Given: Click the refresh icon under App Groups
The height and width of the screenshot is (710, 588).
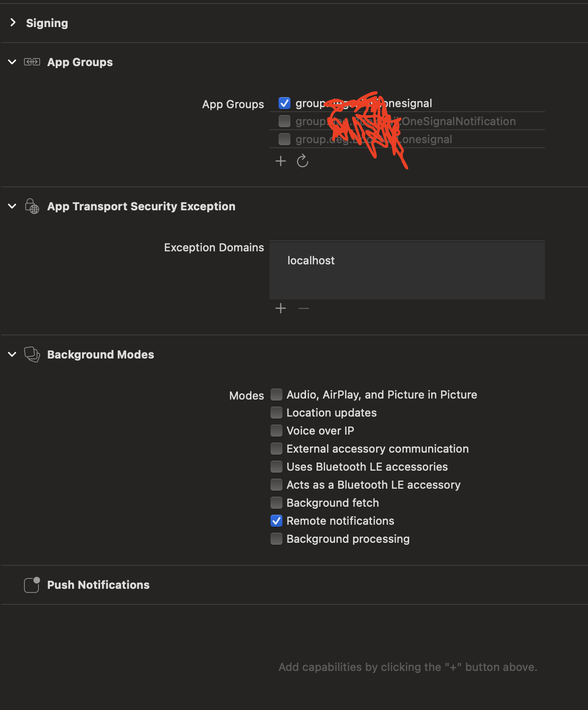Looking at the screenshot, I should [x=303, y=161].
